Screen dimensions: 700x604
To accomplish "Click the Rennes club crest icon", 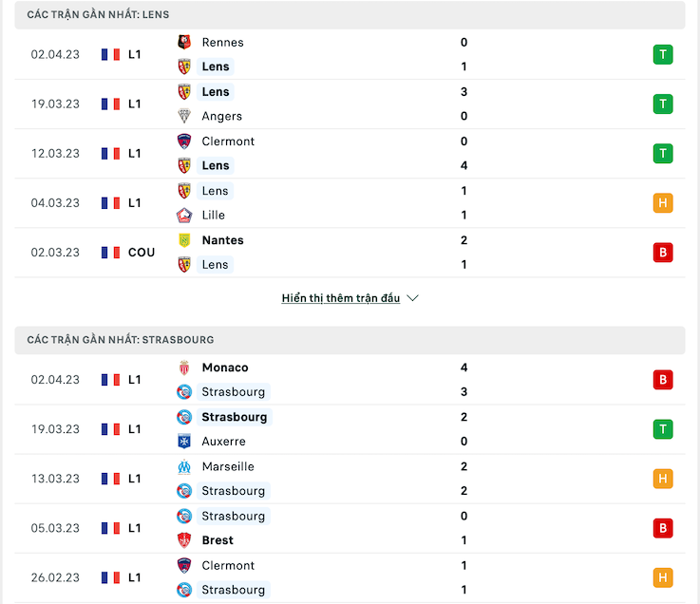I will (x=184, y=42).
